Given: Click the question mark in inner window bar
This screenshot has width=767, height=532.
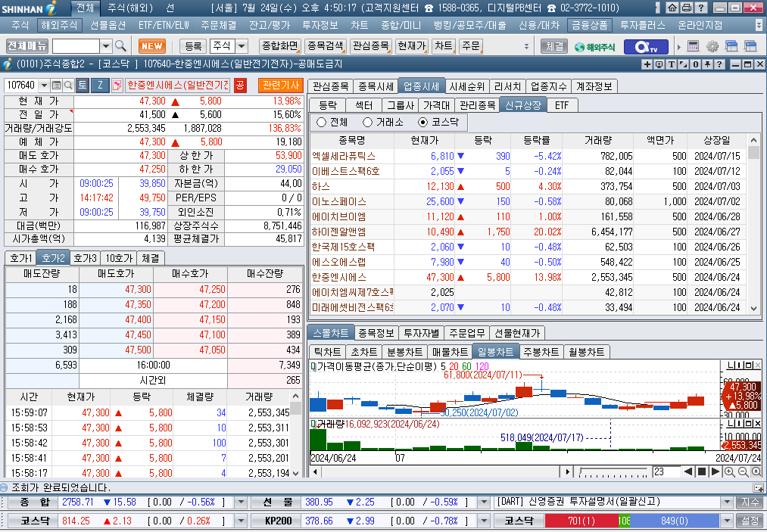Looking at the screenshot, I should [x=719, y=64].
